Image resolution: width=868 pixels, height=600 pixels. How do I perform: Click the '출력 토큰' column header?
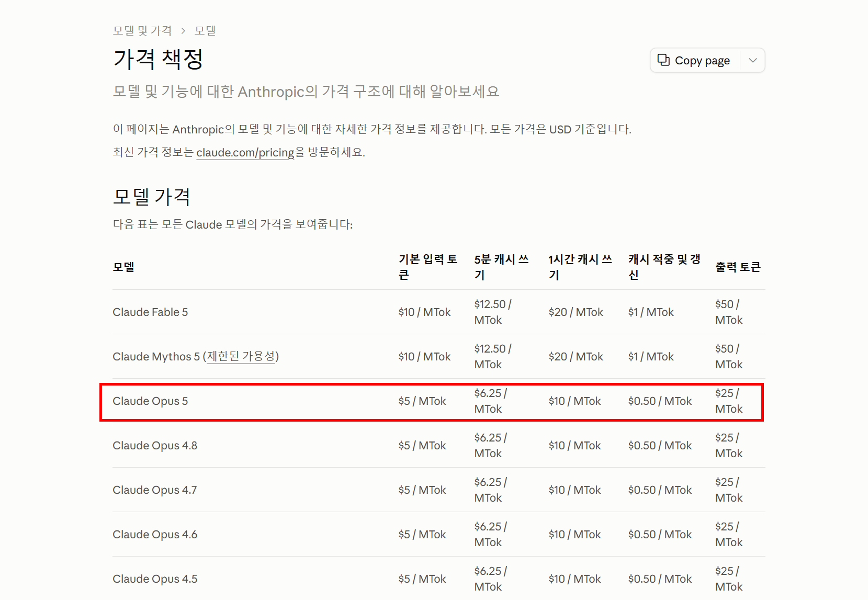pos(738,267)
